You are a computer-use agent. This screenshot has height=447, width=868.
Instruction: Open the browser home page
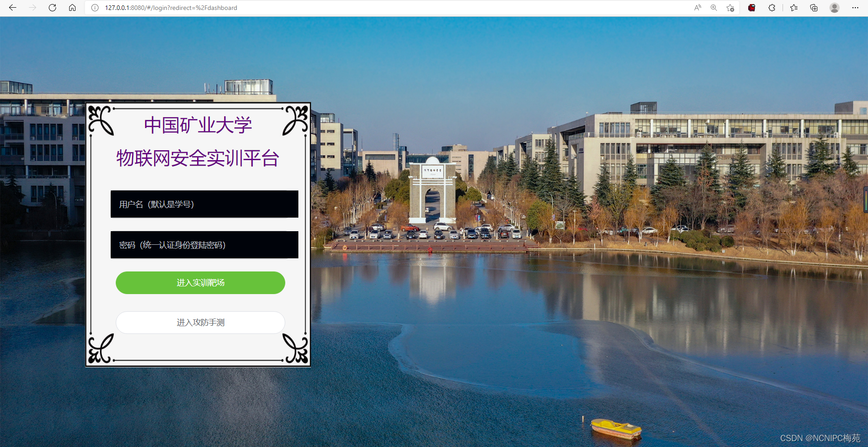click(x=72, y=8)
